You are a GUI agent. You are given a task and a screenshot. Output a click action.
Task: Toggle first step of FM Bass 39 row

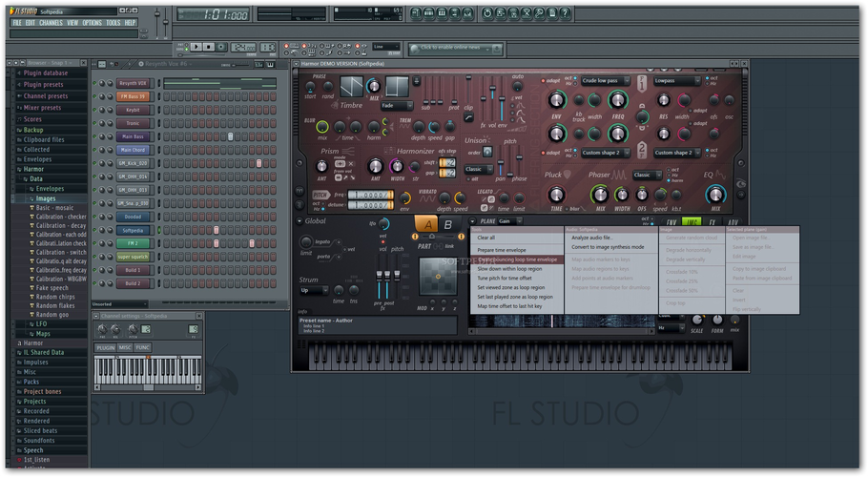pyautogui.click(x=166, y=96)
